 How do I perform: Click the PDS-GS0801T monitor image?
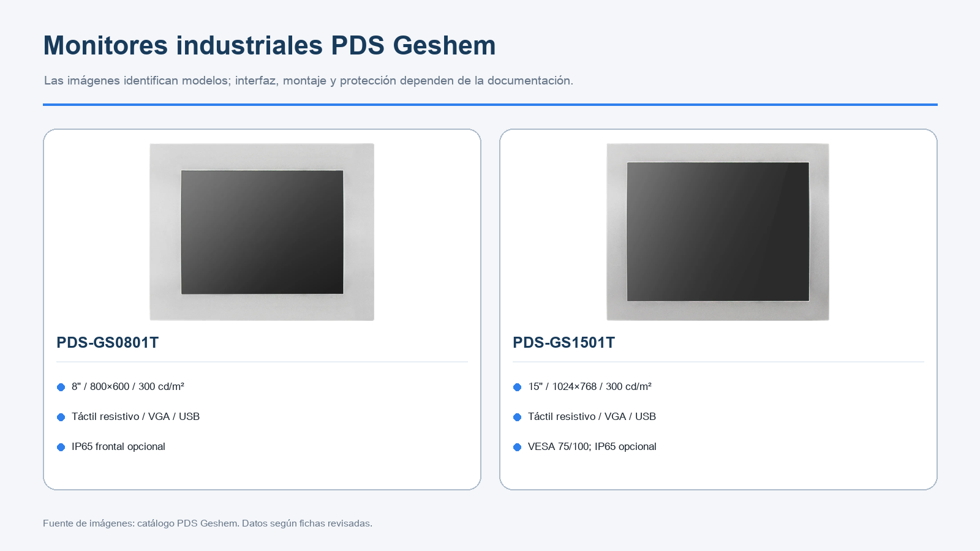click(262, 232)
